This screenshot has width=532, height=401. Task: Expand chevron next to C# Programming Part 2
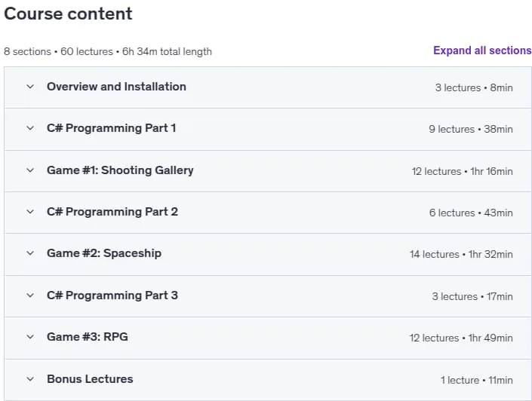pos(30,212)
